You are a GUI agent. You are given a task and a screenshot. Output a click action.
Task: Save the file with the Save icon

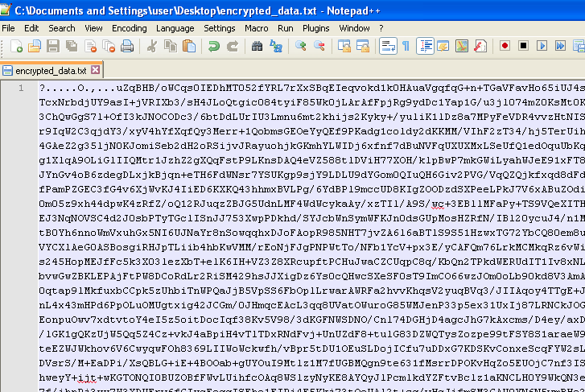53,47
